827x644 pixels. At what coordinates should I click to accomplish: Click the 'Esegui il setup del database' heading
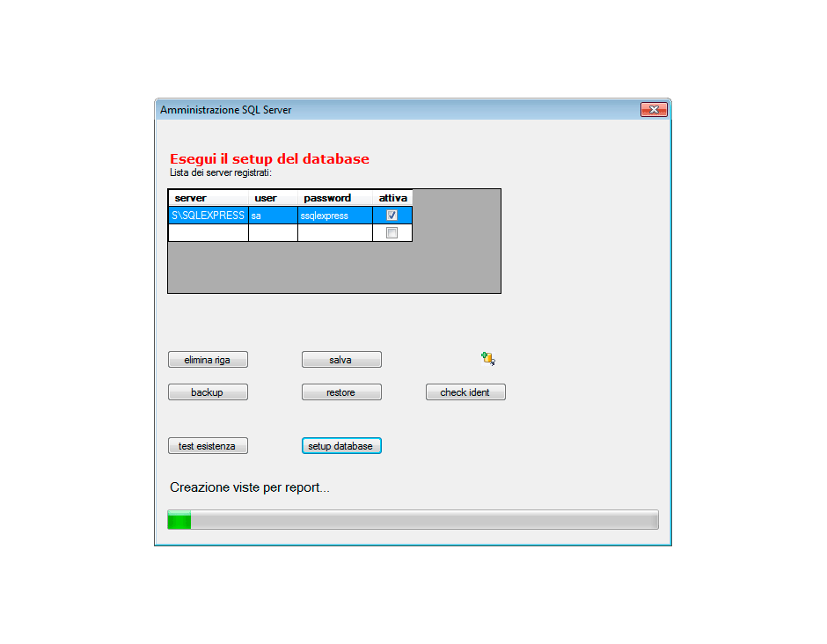click(269, 158)
